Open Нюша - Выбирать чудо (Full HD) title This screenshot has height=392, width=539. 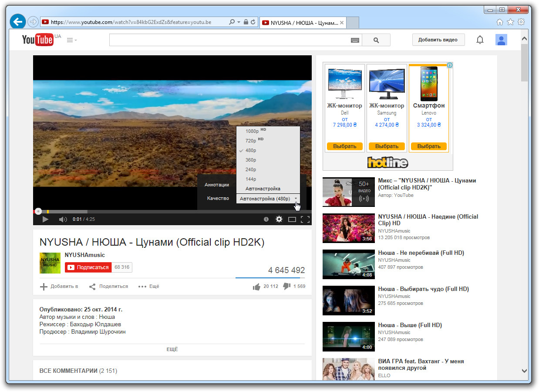[423, 289]
